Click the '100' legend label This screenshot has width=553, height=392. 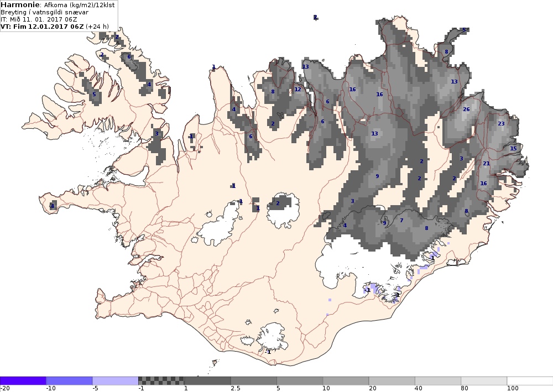[513, 389]
